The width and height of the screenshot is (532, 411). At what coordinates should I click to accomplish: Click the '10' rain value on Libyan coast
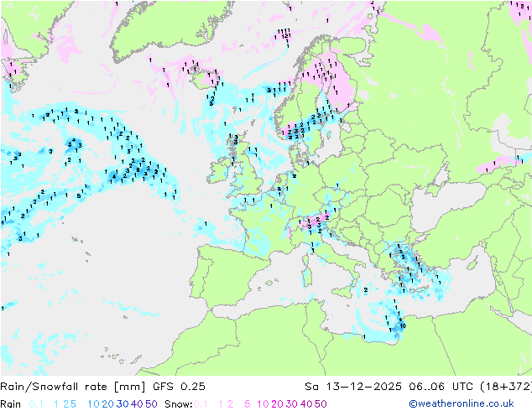[x=403, y=326]
